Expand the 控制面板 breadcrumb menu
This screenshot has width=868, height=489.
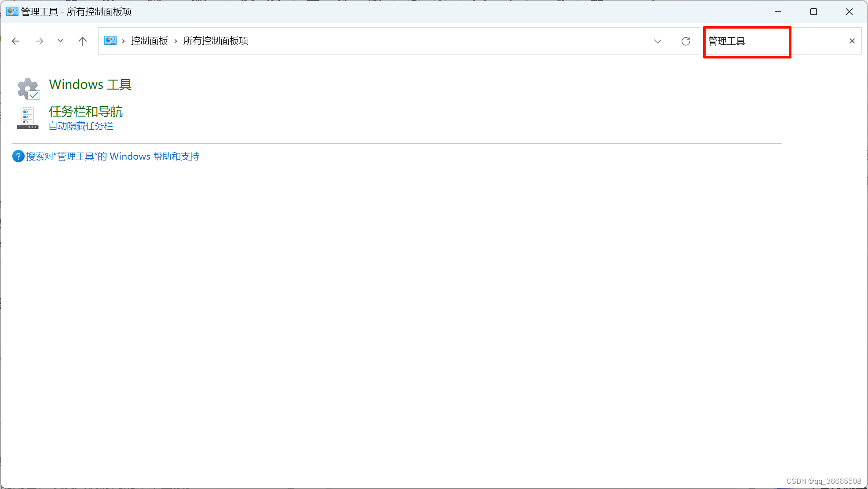click(175, 40)
